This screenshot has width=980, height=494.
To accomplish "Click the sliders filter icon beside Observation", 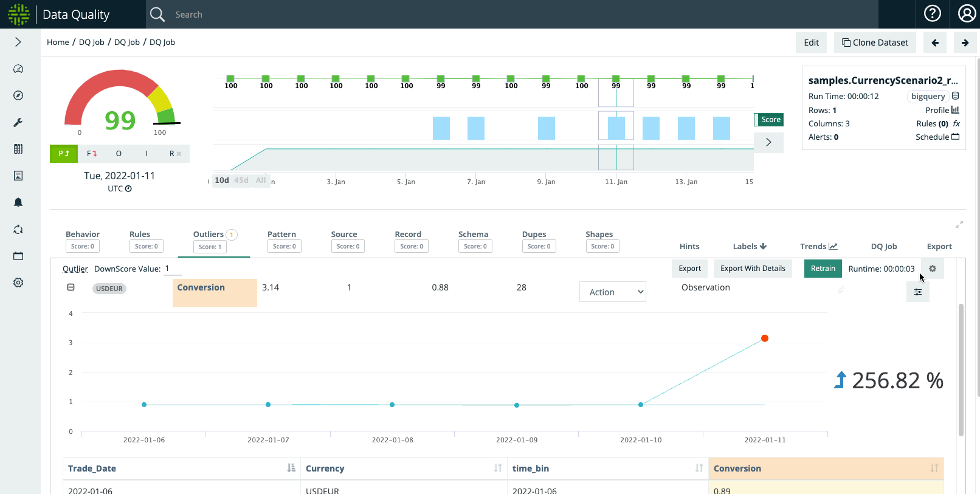I will tap(917, 292).
